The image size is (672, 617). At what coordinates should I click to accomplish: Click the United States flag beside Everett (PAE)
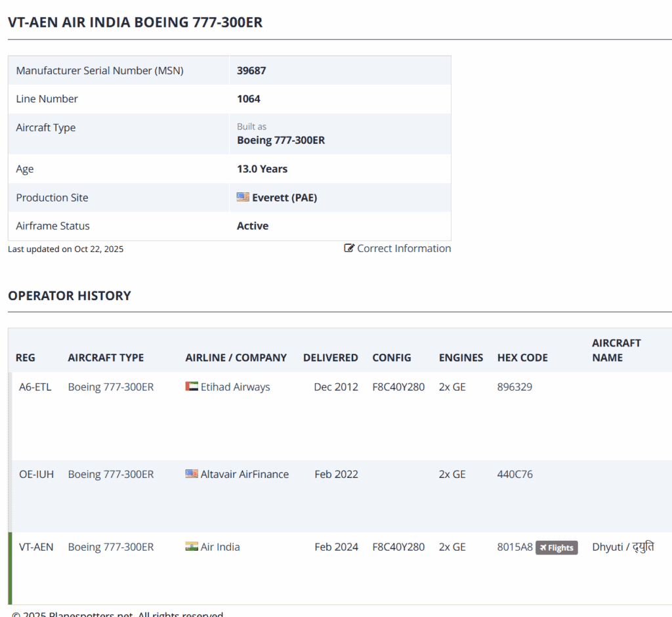tap(243, 197)
